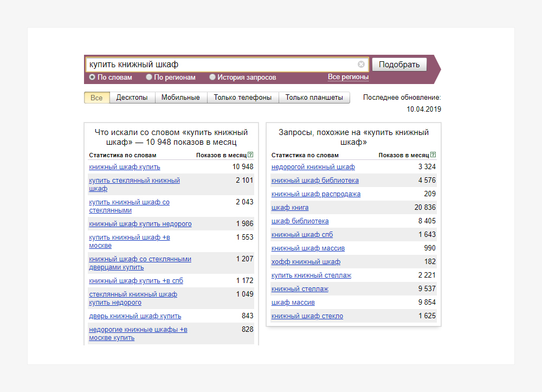Click help icon in right table header
The image size is (542, 392).
[x=433, y=155]
